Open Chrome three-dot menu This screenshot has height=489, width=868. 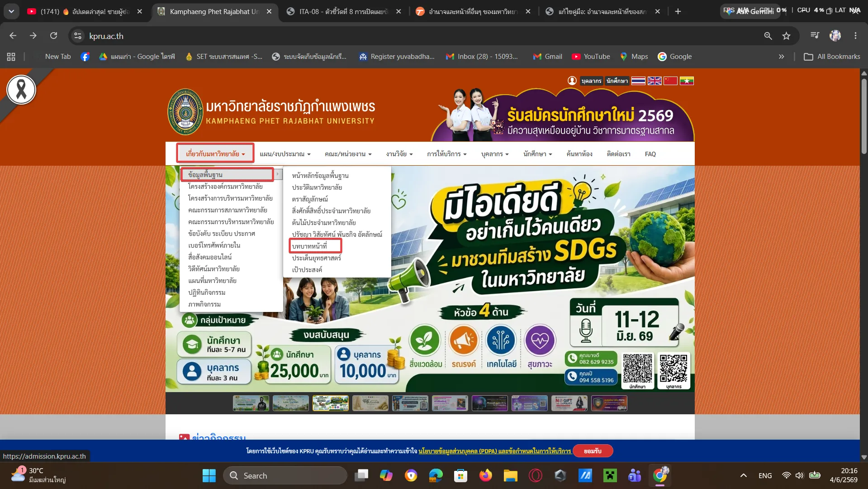pyautogui.click(x=855, y=35)
